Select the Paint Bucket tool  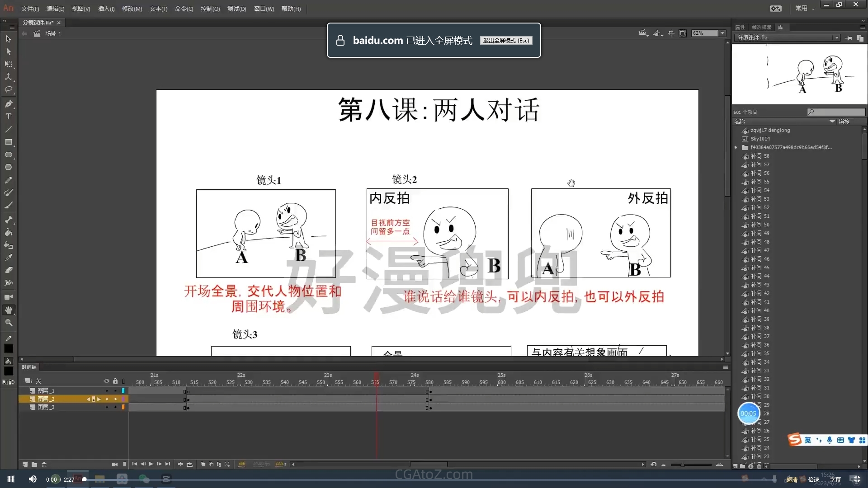pyautogui.click(x=8, y=232)
